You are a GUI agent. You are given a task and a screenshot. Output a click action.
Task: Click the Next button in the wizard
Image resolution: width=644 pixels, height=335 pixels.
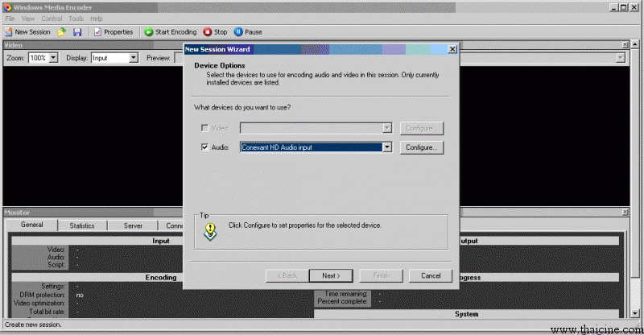(x=331, y=275)
